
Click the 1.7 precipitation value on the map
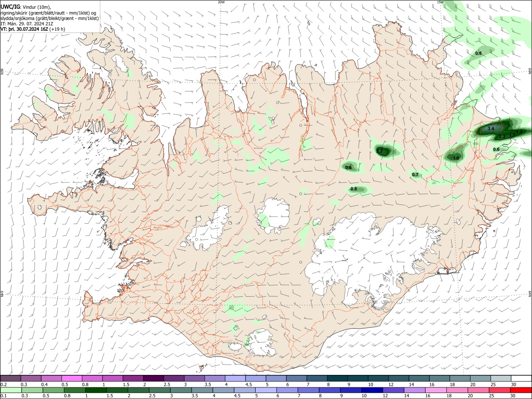[x=512, y=135]
